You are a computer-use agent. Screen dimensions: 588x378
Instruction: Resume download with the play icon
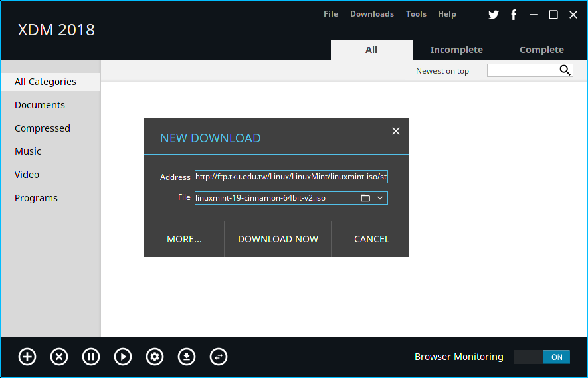tap(123, 357)
